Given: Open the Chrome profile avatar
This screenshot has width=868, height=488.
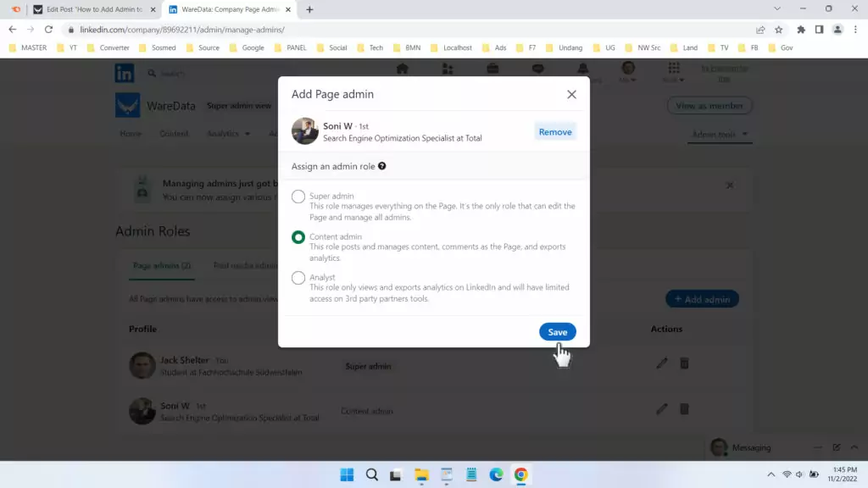Looking at the screenshot, I should click(x=837, y=30).
